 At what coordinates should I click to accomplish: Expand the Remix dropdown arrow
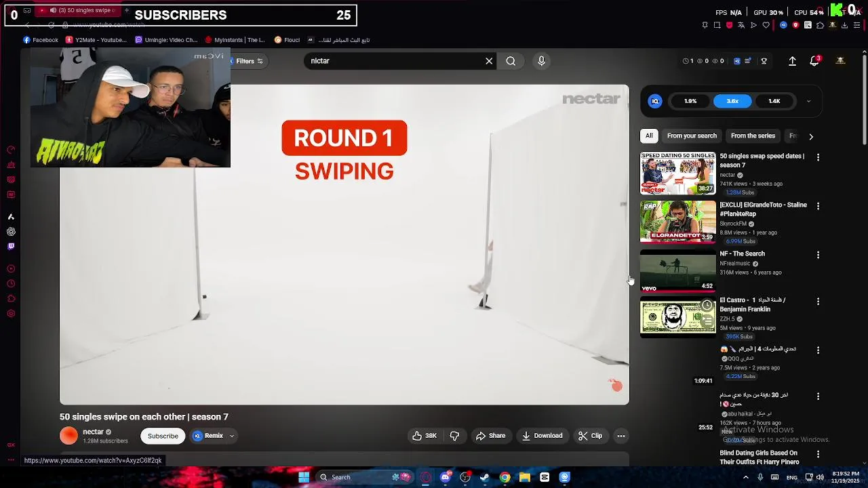(232, 436)
